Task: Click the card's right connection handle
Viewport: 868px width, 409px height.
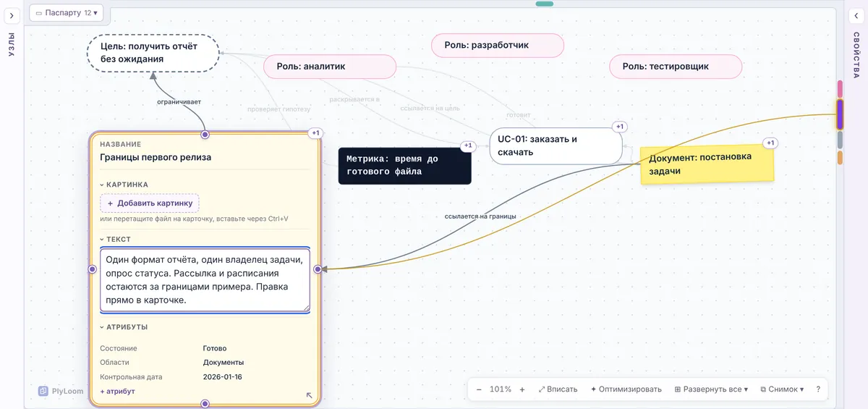Action: [318, 269]
